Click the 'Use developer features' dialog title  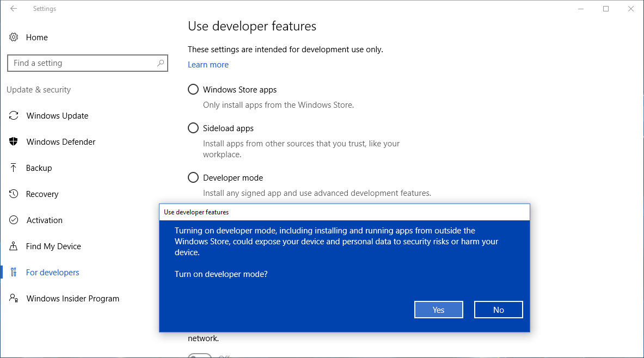tap(197, 212)
